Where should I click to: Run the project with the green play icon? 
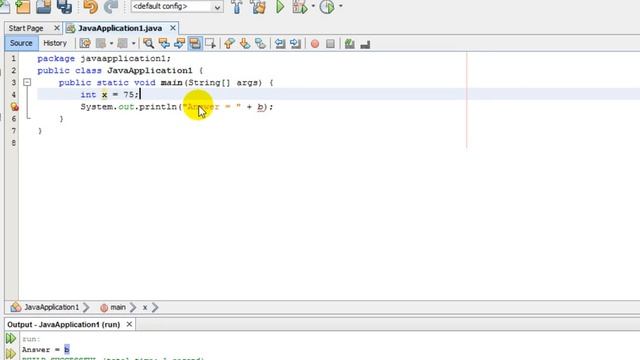tap(280, 7)
